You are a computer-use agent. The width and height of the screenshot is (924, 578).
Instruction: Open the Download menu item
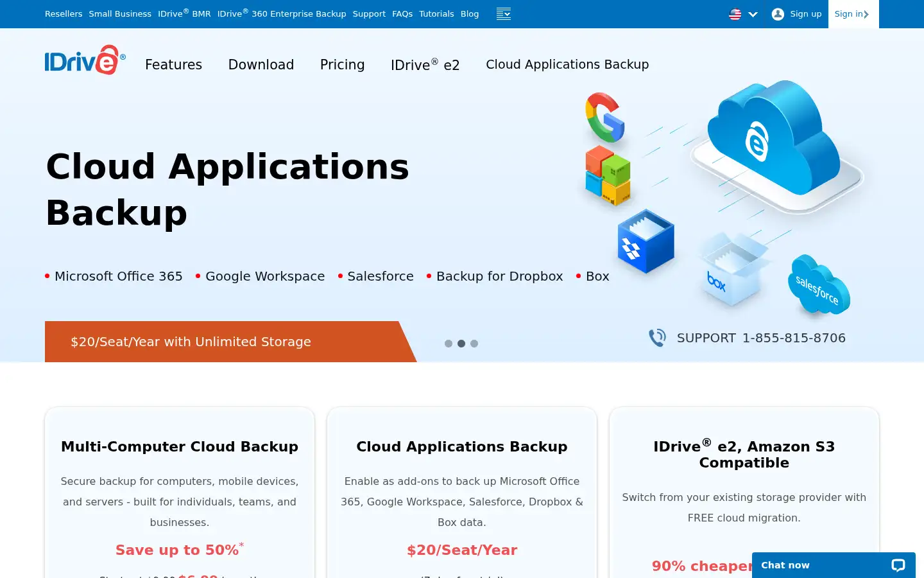tap(261, 65)
